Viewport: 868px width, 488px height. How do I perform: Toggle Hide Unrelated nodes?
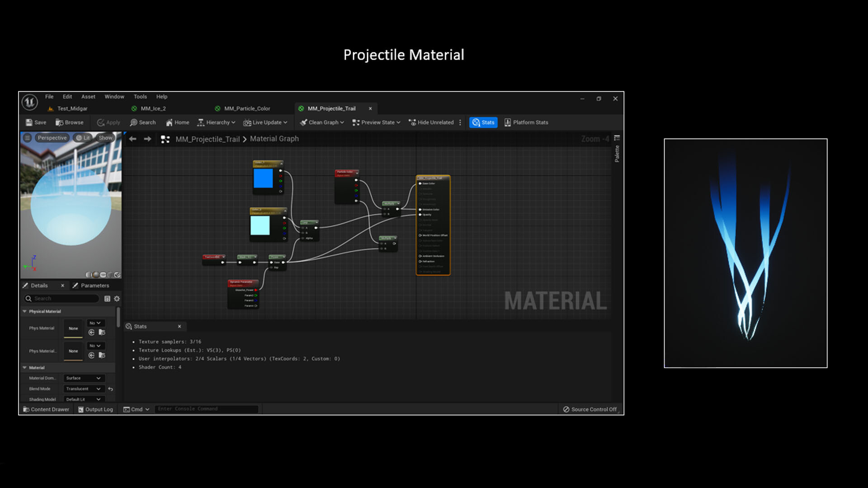(431, 122)
